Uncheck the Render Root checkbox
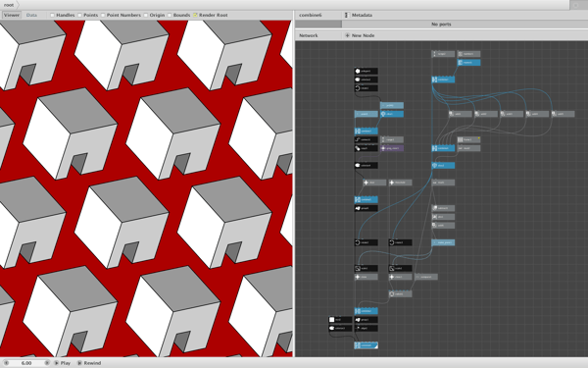 [195, 15]
